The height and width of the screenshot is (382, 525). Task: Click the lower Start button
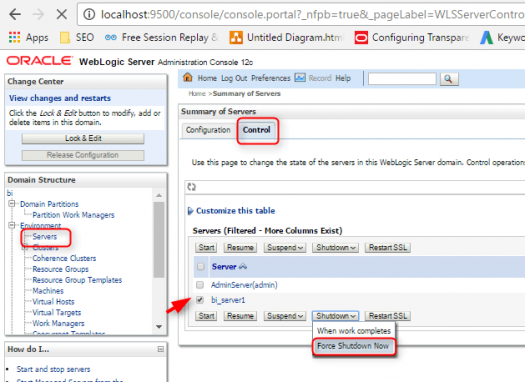click(x=206, y=316)
